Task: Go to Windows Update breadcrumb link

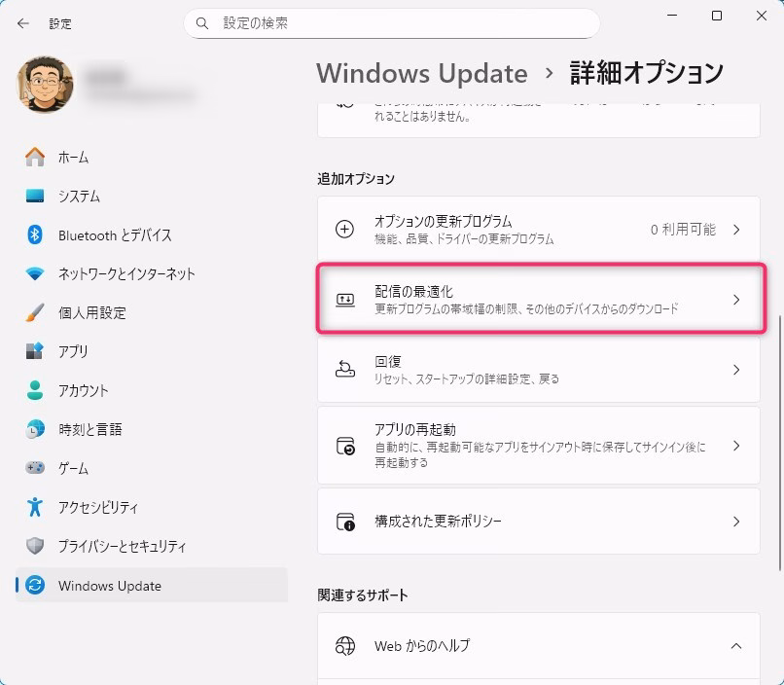Action: point(421,73)
